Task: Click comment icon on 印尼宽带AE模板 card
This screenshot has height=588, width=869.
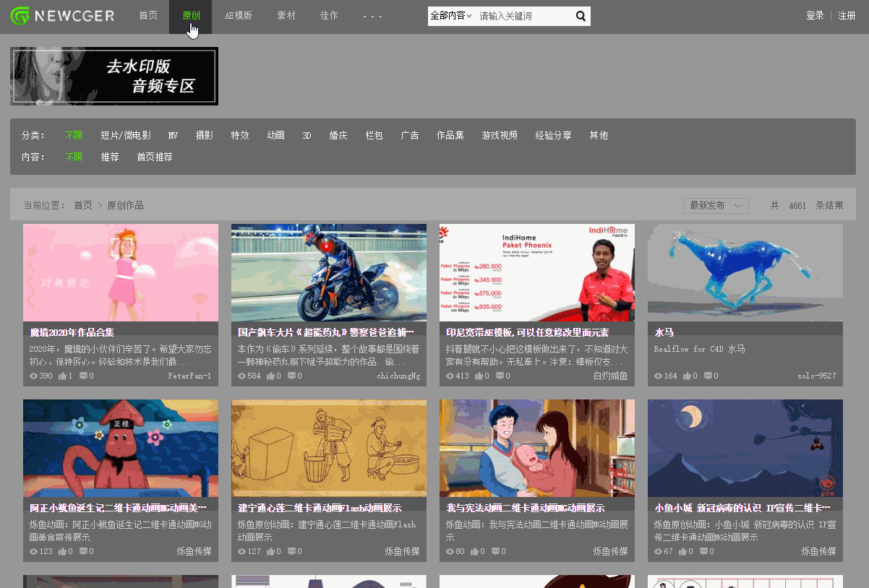Action: [500, 376]
